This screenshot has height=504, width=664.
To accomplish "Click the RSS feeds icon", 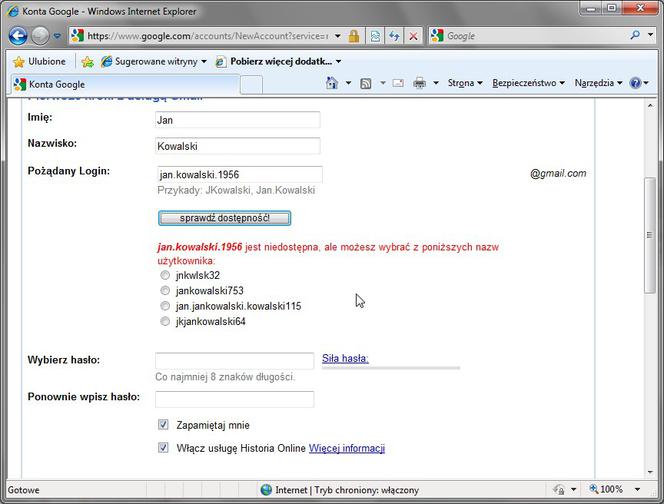I will click(x=365, y=83).
